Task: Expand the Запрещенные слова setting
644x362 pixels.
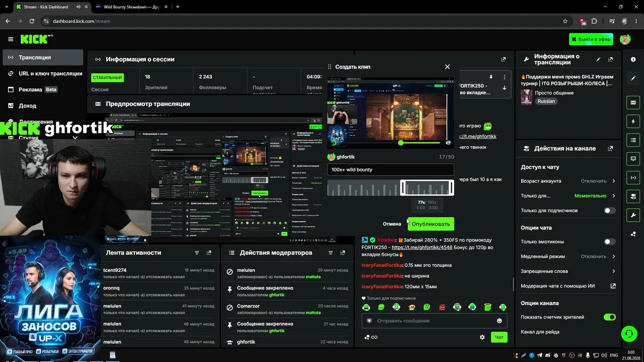Action: [x=568, y=271]
